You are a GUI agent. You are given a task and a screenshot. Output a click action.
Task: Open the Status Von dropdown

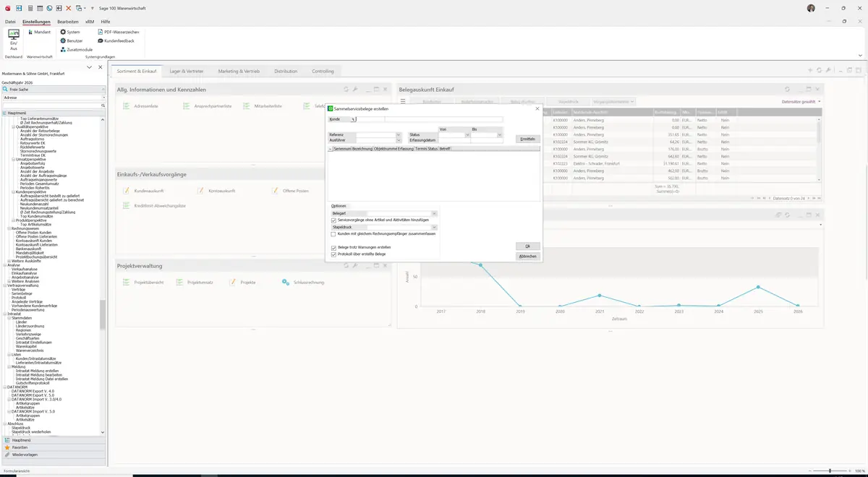pos(467,134)
